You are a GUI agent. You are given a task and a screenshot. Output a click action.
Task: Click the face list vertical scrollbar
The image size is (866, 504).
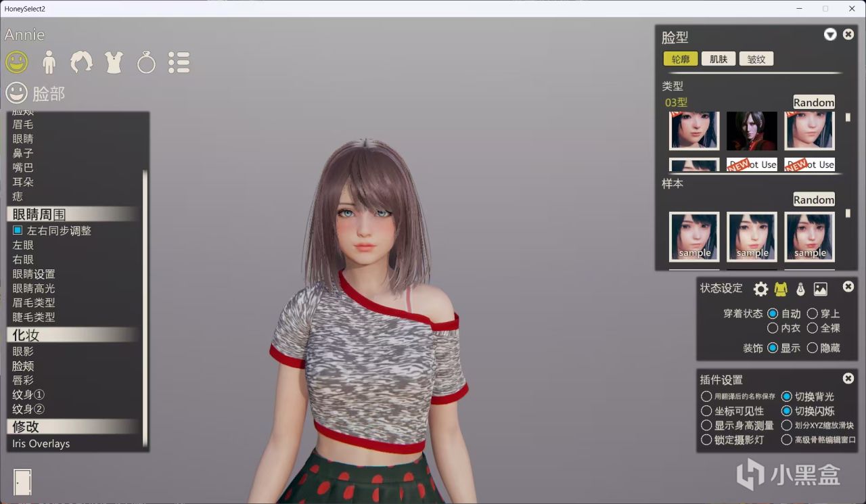click(x=145, y=308)
